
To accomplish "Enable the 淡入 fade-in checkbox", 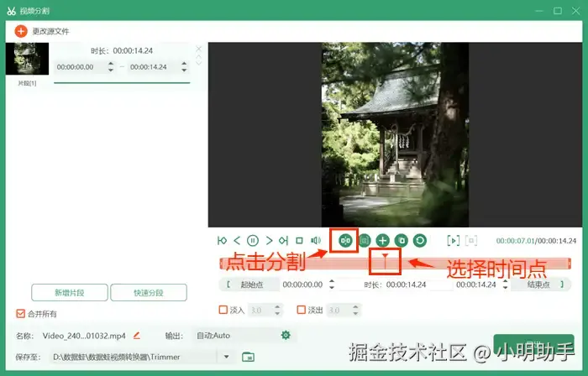I will [223, 310].
